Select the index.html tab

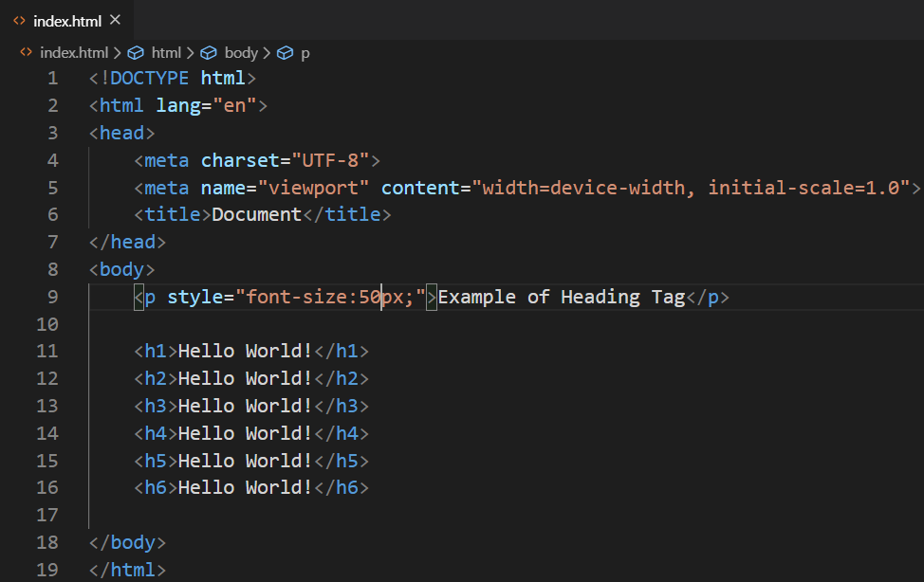[66, 20]
